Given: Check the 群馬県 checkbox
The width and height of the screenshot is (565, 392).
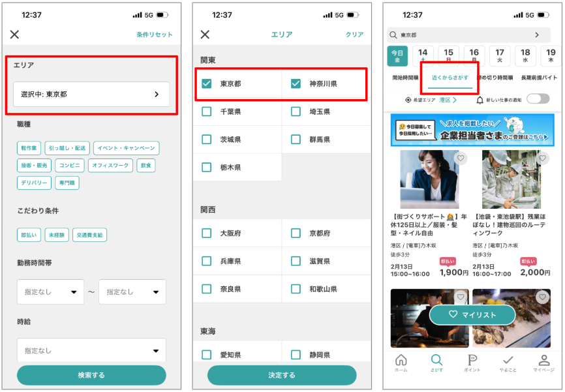Looking at the screenshot, I should click(296, 140).
